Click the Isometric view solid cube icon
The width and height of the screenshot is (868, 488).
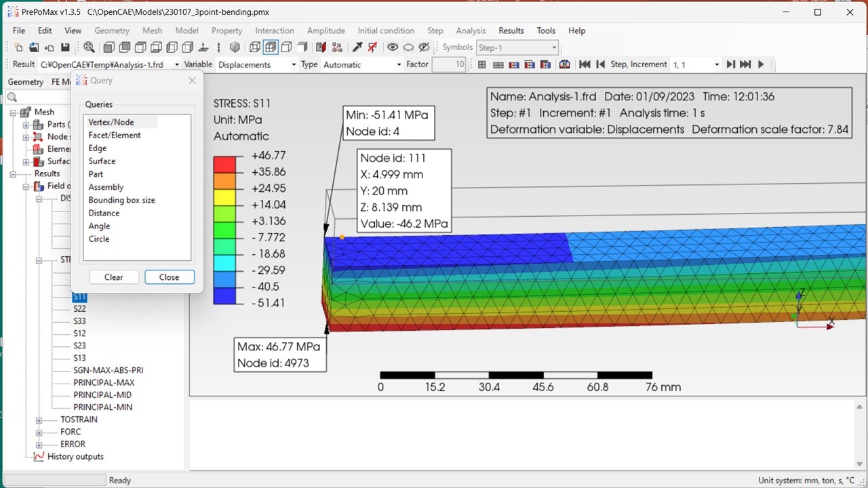pyautogui.click(x=235, y=47)
